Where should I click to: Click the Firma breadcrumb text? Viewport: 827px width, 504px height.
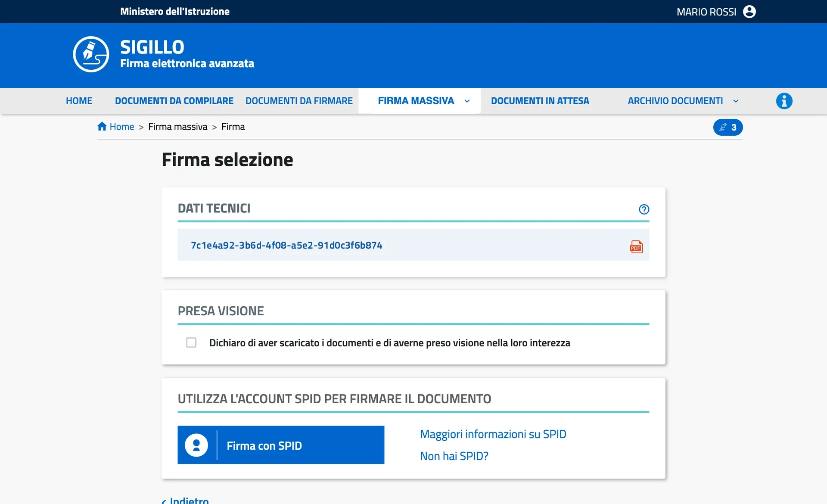[x=233, y=127]
